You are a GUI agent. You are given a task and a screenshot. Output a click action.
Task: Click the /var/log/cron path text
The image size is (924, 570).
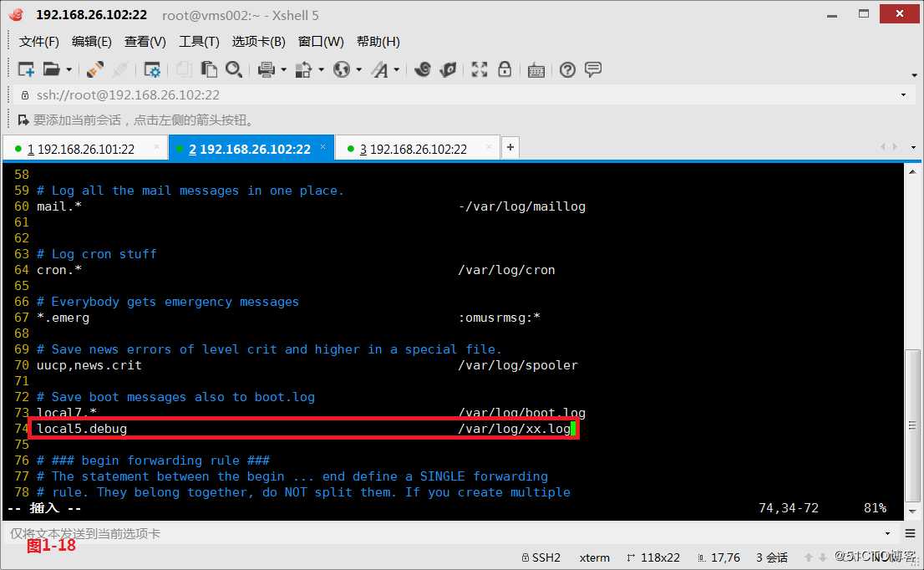507,270
